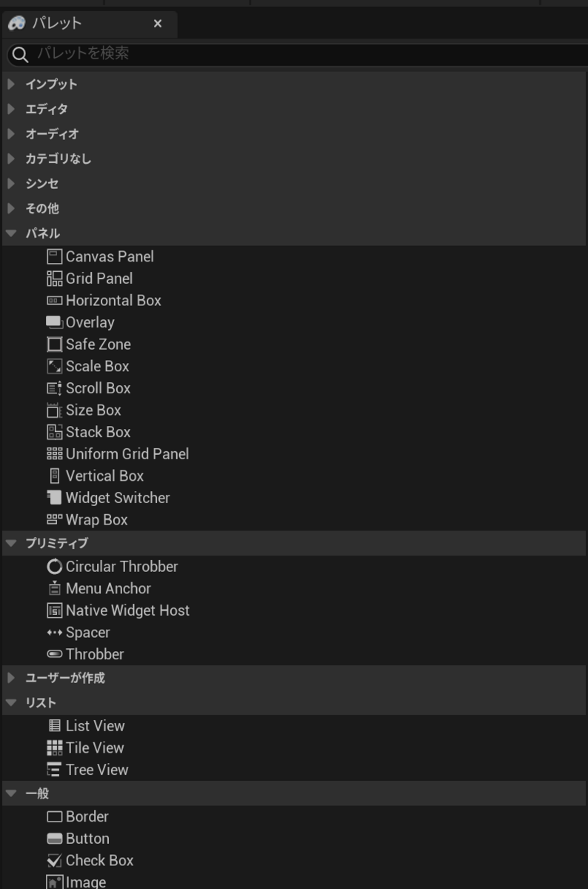588x889 pixels.
Task: Click the Grid Panel icon
Action: 54,279
